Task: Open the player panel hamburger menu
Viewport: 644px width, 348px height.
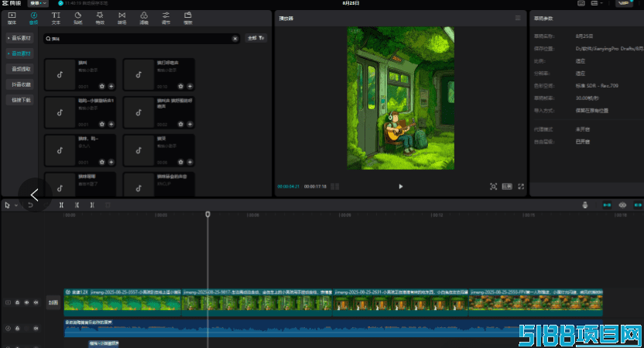Action: point(518,18)
